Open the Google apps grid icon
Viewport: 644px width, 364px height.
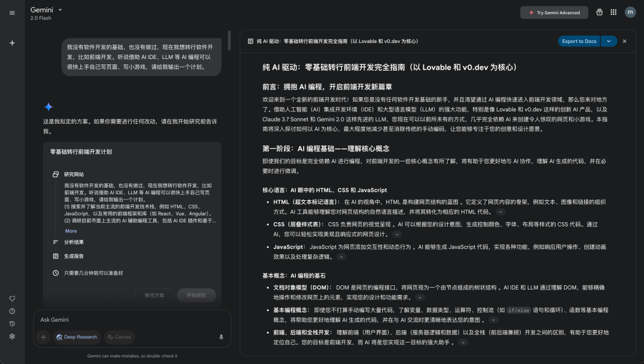(x=614, y=12)
